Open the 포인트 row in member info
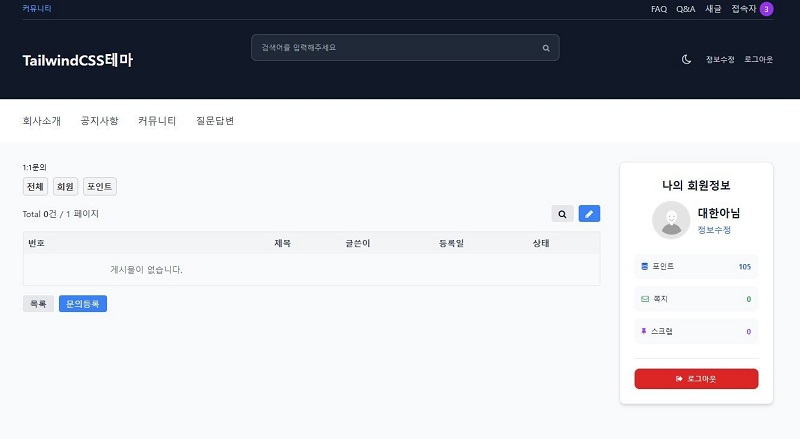The height and width of the screenshot is (439, 800). coord(696,267)
